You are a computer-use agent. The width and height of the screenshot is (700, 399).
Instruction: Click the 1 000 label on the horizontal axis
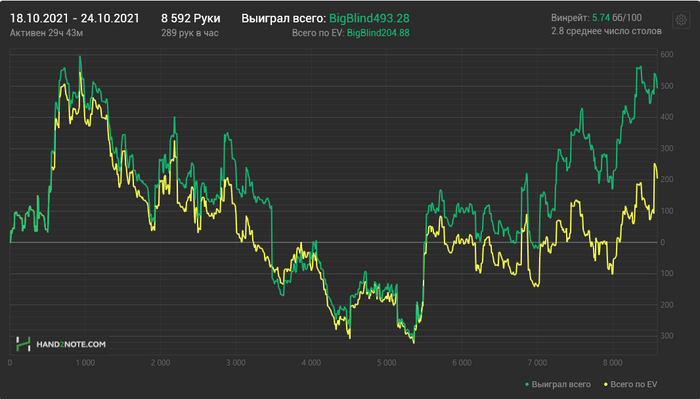[x=85, y=363]
